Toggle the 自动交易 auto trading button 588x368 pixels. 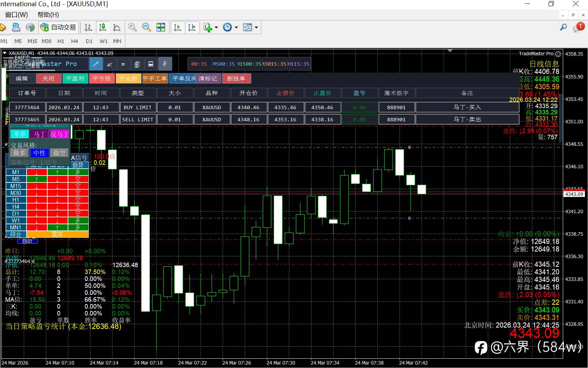pyautogui.click(x=59, y=27)
